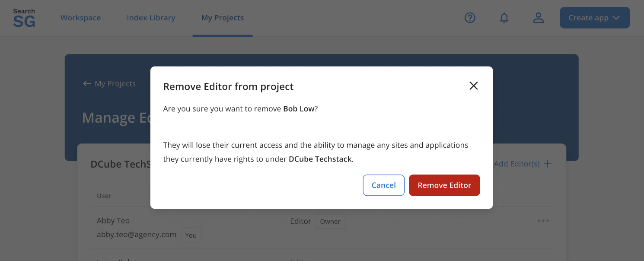Viewport: 644px width, 261px height.
Task: Follow the My Projects breadcrumb link text
Action: pyautogui.click(x=115, y=84)
